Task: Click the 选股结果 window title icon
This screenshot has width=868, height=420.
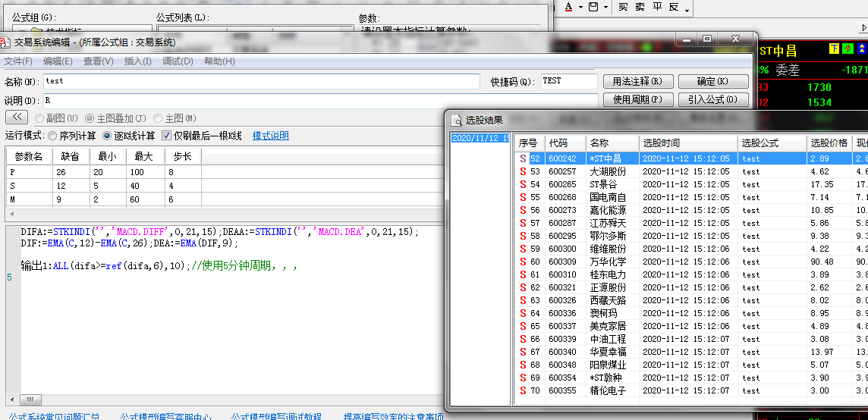Action: point(457,120)
